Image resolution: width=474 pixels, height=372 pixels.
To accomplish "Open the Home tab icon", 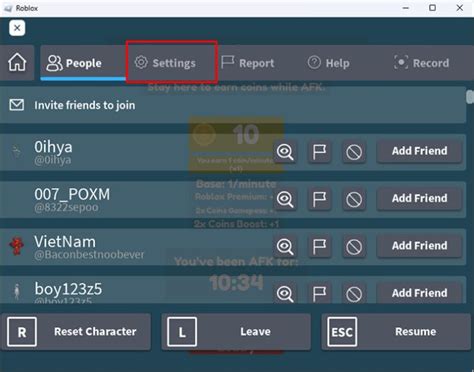I will (17, 63).
